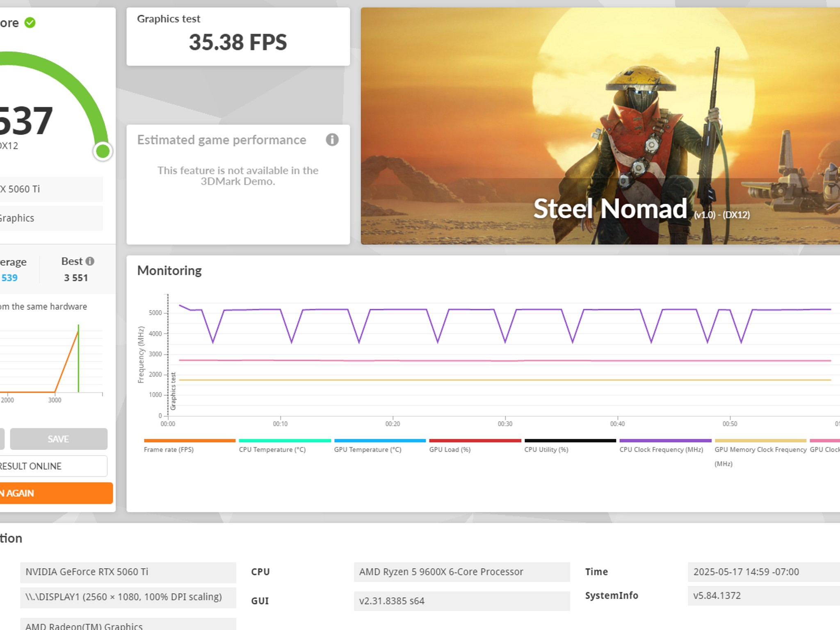Click the blue average score value
The width and height of the screenshot is (840, 630).
[9, 278]
